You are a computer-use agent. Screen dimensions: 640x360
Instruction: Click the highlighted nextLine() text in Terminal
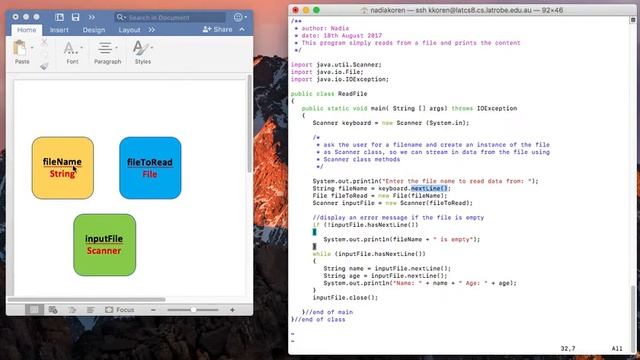click(430, 188)
